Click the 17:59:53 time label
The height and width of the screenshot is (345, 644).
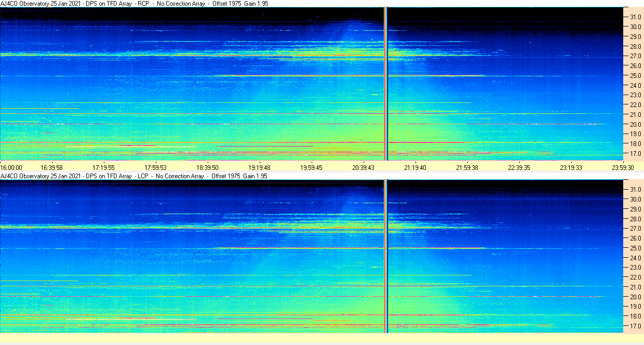(155, 167)
